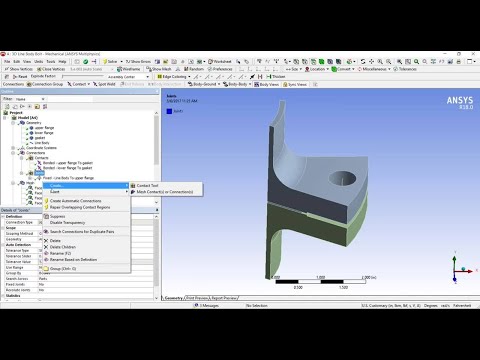Viewport: 480px width, 360px height.
Task: Toggle Show Vertices
Action: (x=19, y=69)
